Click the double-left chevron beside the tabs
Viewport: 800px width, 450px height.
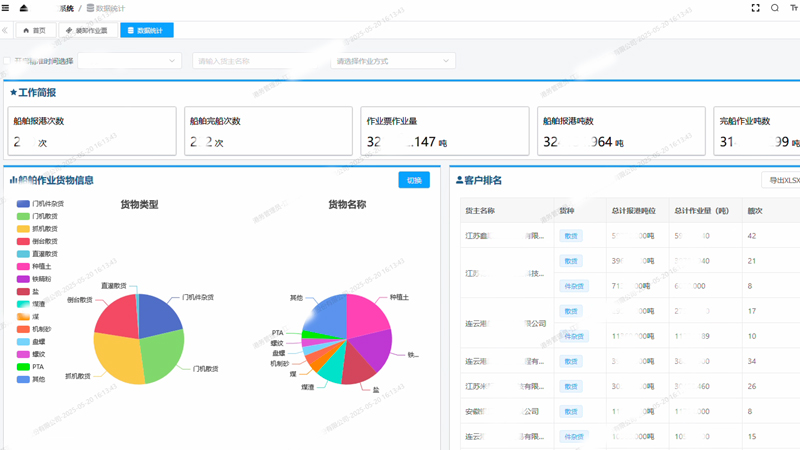[x=5, y=30]
